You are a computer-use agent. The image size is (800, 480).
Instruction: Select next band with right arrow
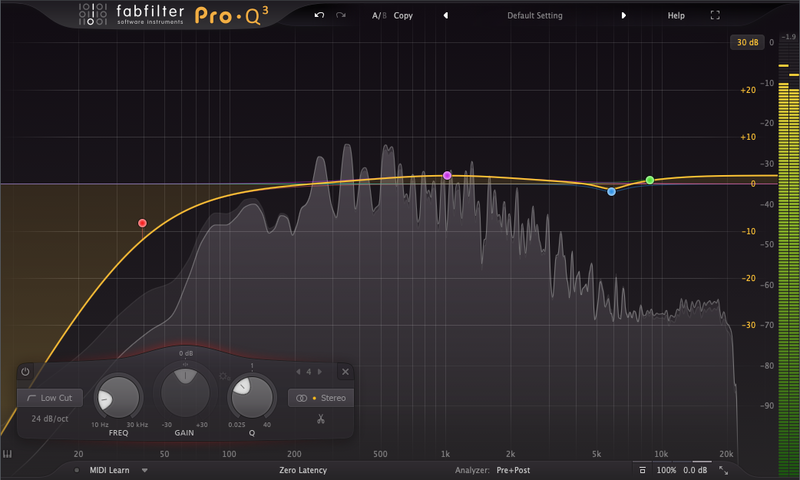(320, 372)
